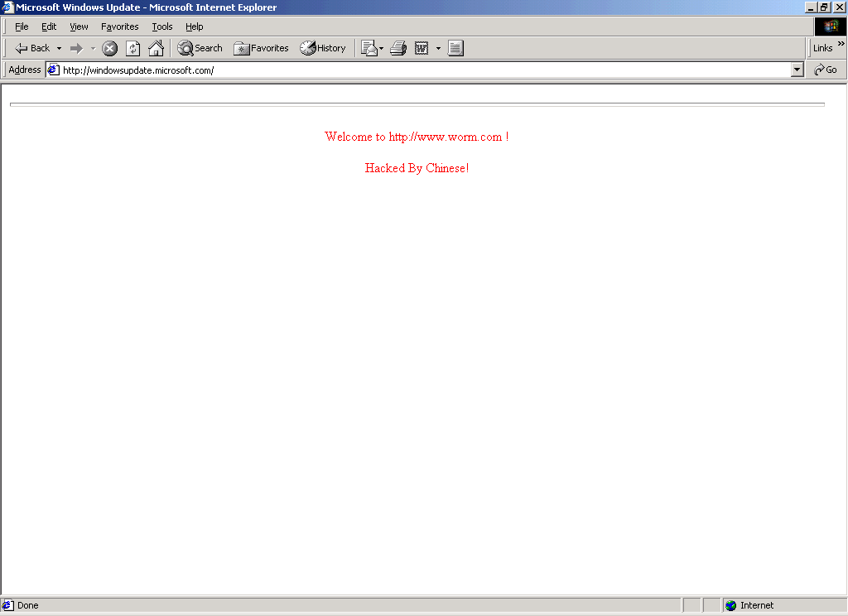Viewport: 848px width, 616px height.
Task: Open the Forward history dropdown arrow
Action: 93,48
